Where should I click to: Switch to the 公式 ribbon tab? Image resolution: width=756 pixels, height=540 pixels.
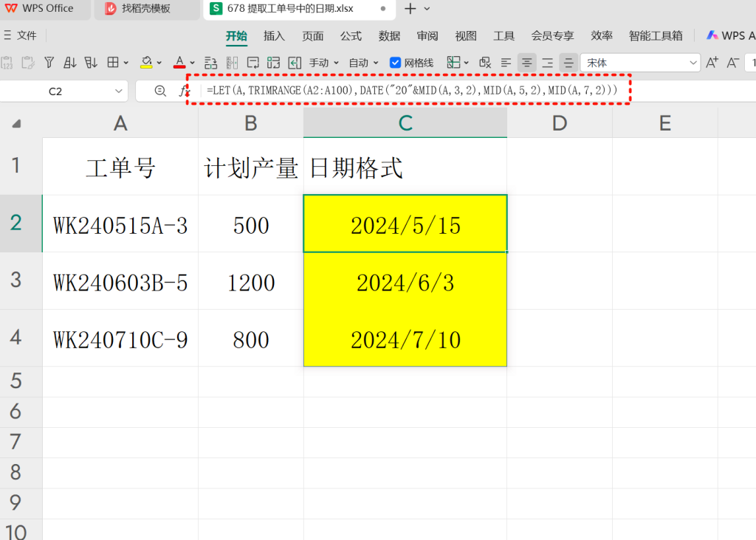[351, 35]
